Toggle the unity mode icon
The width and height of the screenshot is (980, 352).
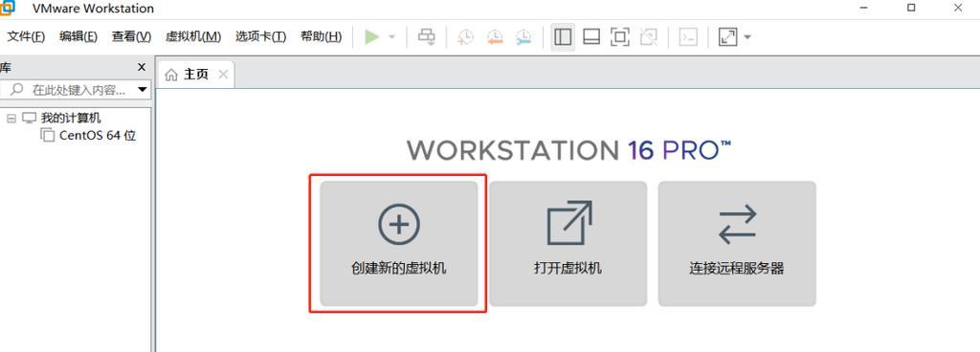pos(649,36)
